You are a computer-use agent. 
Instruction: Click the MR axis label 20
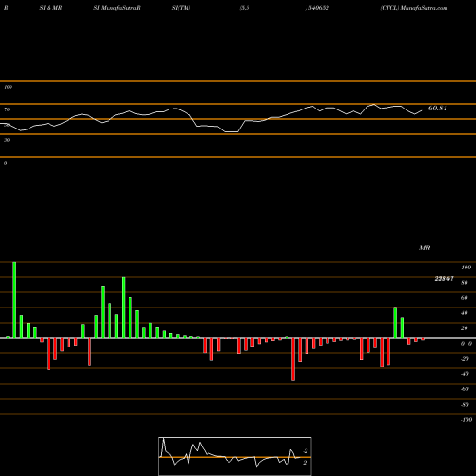pos(465,328)
